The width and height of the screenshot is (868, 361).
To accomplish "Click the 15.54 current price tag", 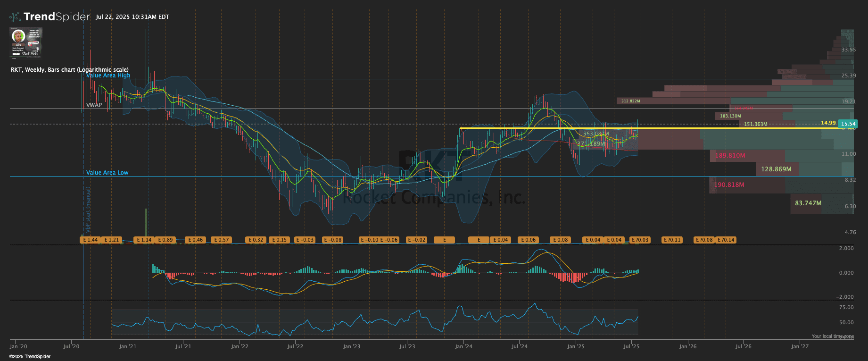I will pos(848,124).
